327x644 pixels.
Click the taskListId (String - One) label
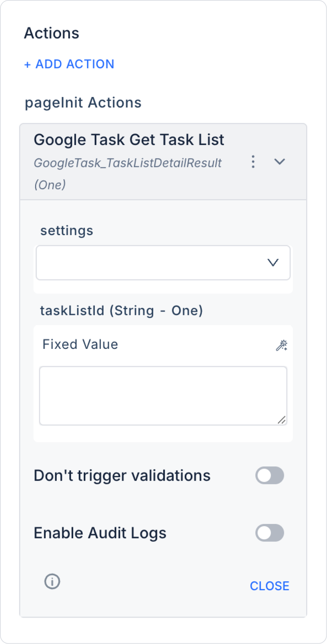(x=121, y=311)
